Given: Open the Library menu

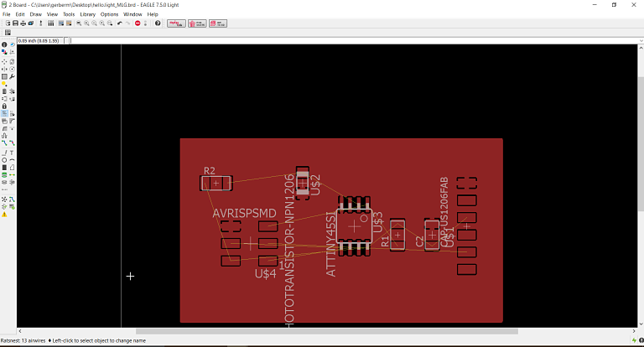Looking at the screenshot, I should [x=87, y=14].
